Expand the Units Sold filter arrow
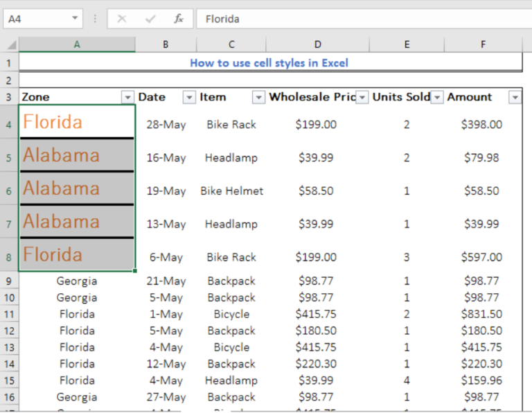Screen dimensions: 532x413 pyautogui.click(x=437, y=98)
